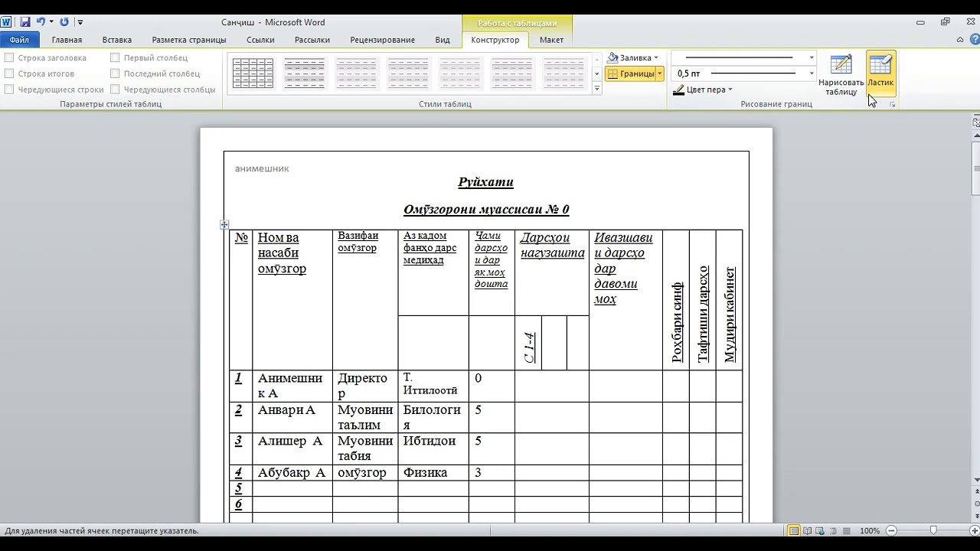Image resolution: width=980 pixels, height=551 pixels.
Task: Click the table cell containing "Анимешник А"
Action: [292, 386]
